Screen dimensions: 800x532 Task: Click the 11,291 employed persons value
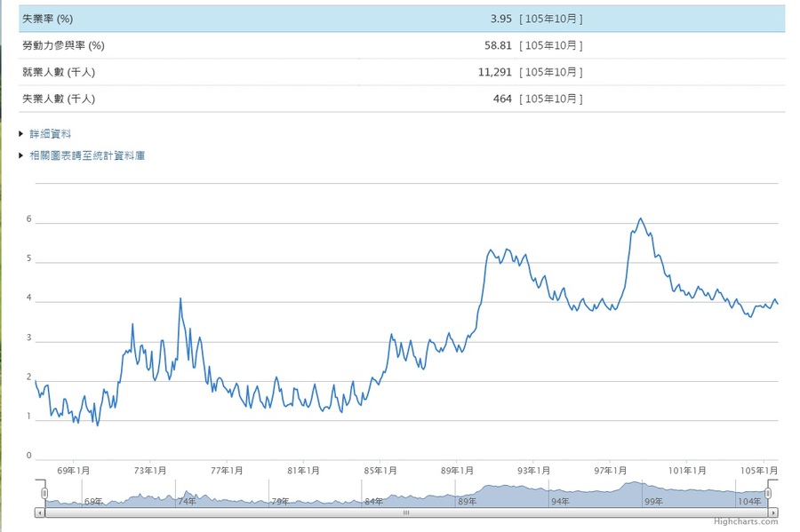(x=494, y=72)
